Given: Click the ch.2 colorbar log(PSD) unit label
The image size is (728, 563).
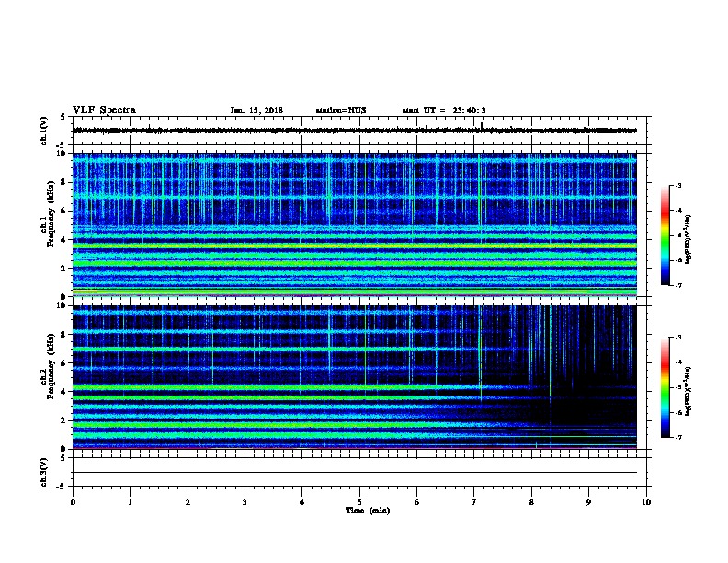Looking at the screenshot, I should tap(688, 392).
